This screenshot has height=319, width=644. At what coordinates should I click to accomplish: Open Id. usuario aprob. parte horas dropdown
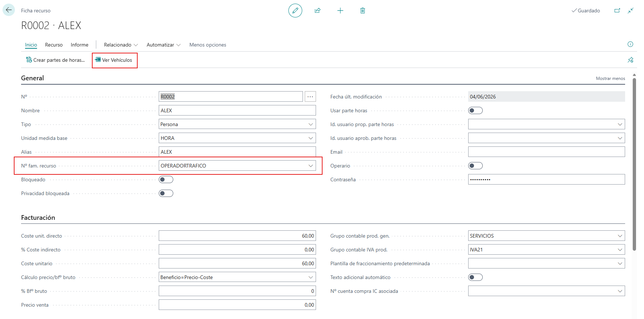pos(620,138)
